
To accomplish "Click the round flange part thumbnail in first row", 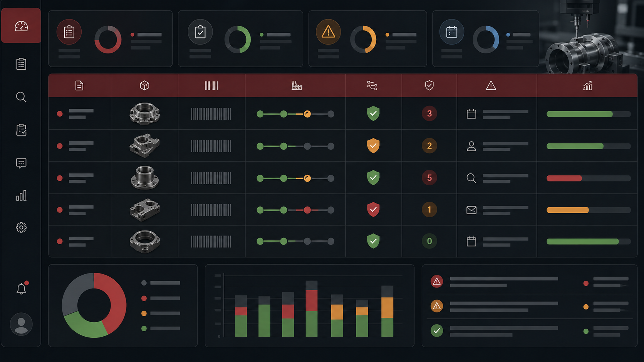I will point(144,113).
